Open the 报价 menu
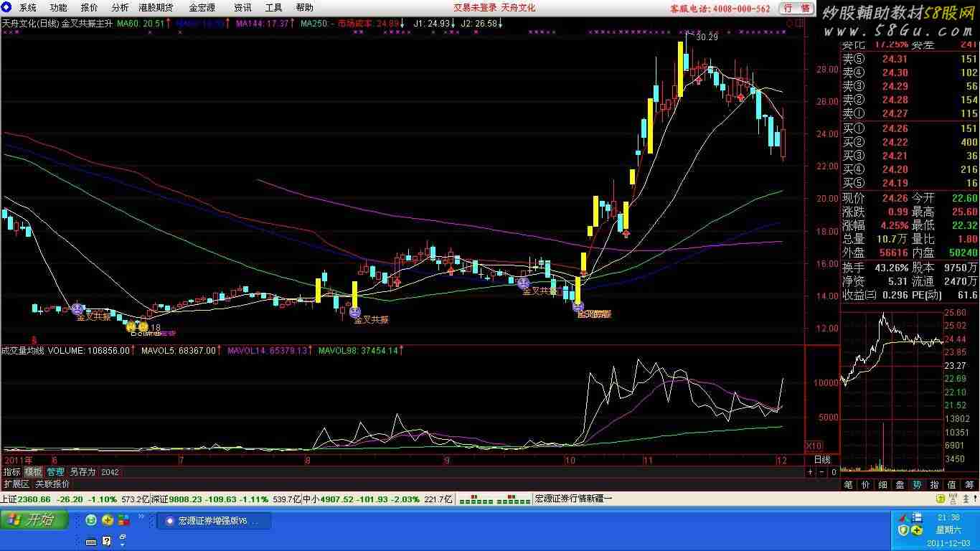The width and height of the screenshot is (980, 551). pyautogui.click(x=90, y=8)
